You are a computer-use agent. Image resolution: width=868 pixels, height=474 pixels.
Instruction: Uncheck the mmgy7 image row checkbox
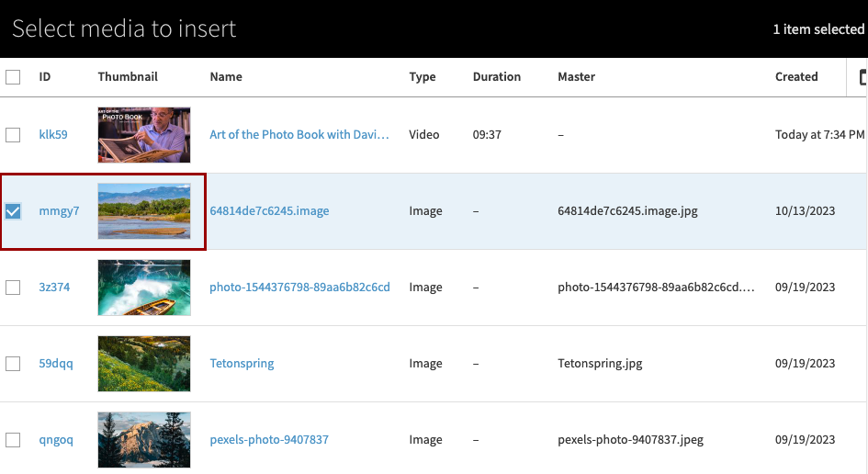click(13, 211)
